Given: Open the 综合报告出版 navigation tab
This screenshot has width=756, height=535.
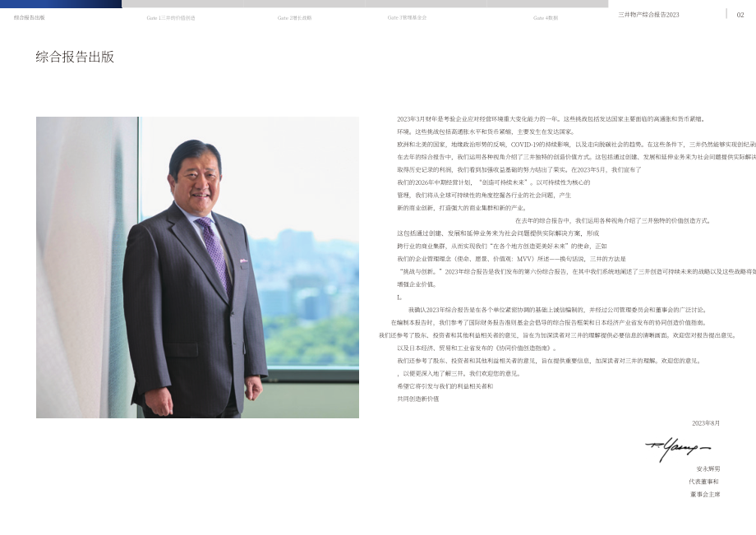Looking at the screenshot, I should 30,17.
